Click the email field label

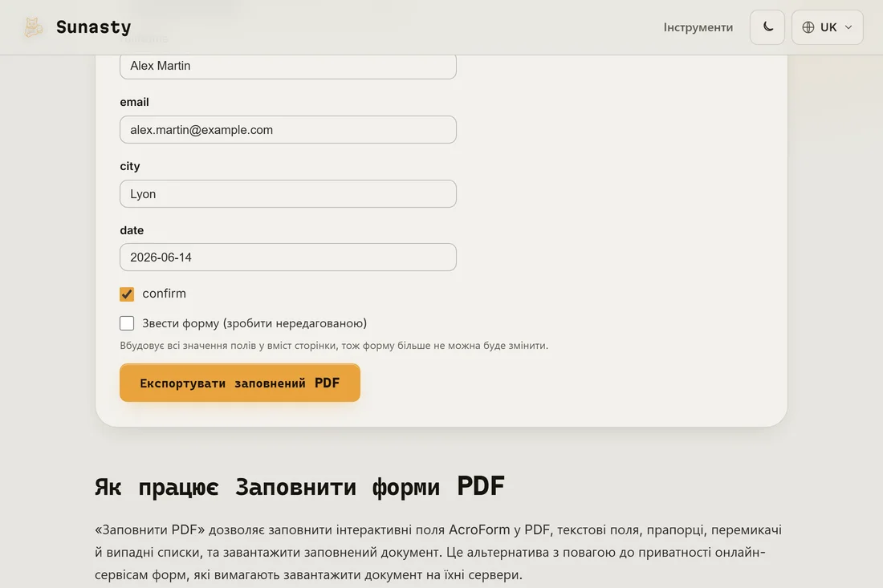click(135, 102)
